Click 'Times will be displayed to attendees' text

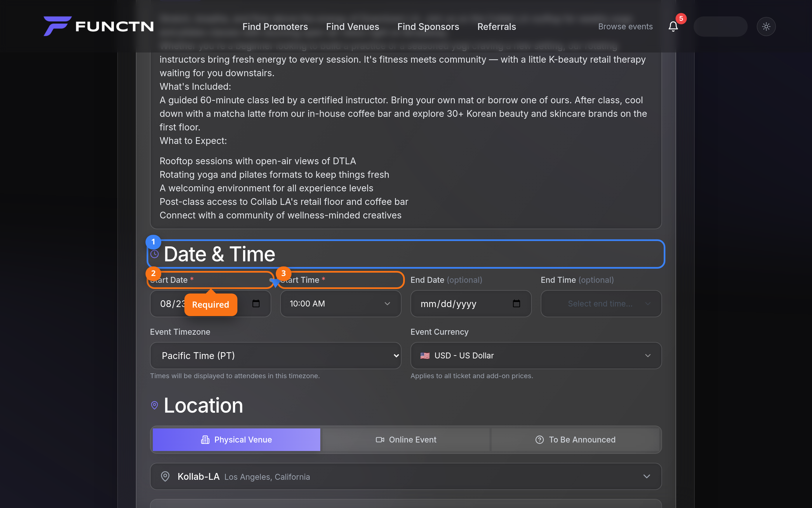235,376
